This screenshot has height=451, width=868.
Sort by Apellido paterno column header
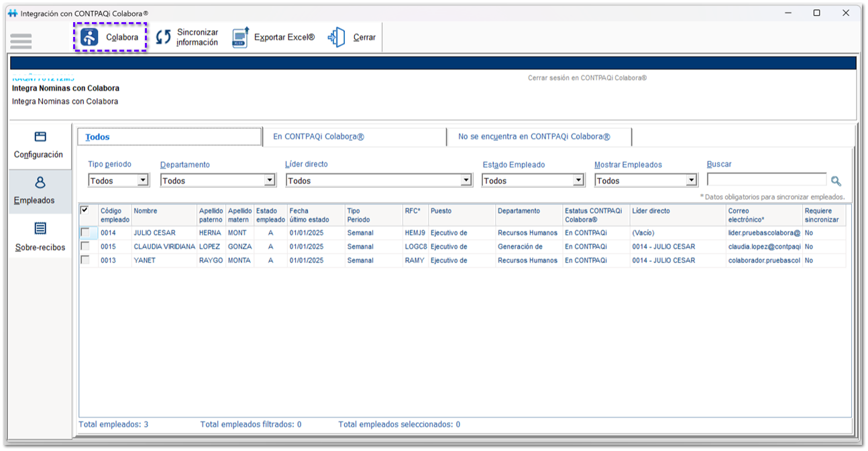(211, 215)
